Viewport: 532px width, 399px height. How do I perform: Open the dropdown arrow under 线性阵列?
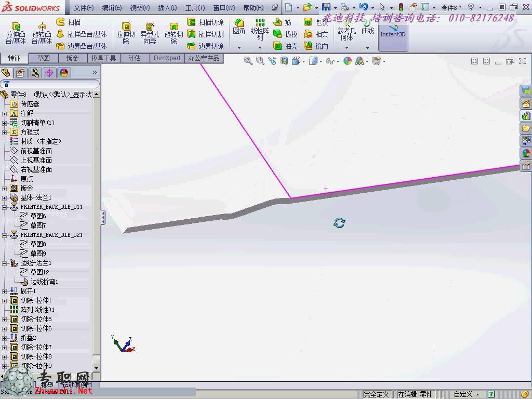click(x=260, y=48)
